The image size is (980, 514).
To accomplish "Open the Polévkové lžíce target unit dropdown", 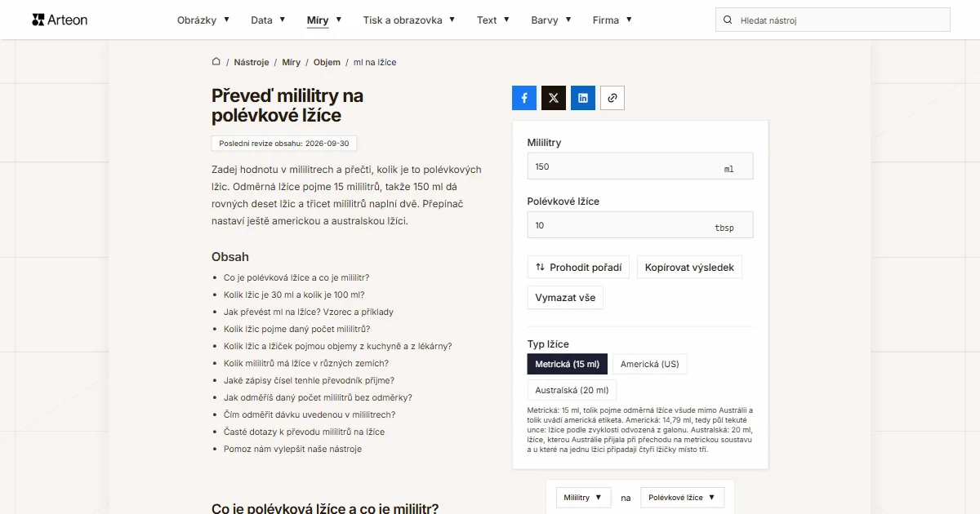I will pyautogui.click(x=683, y=498).
